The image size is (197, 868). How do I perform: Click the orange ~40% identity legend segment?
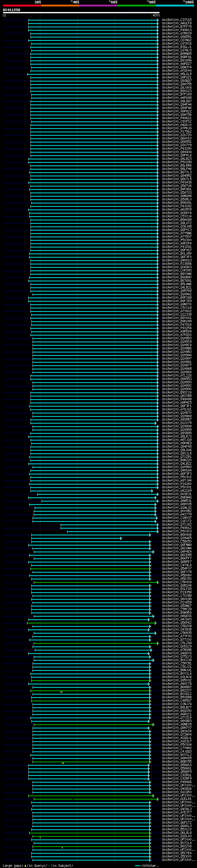coord(60,6)
